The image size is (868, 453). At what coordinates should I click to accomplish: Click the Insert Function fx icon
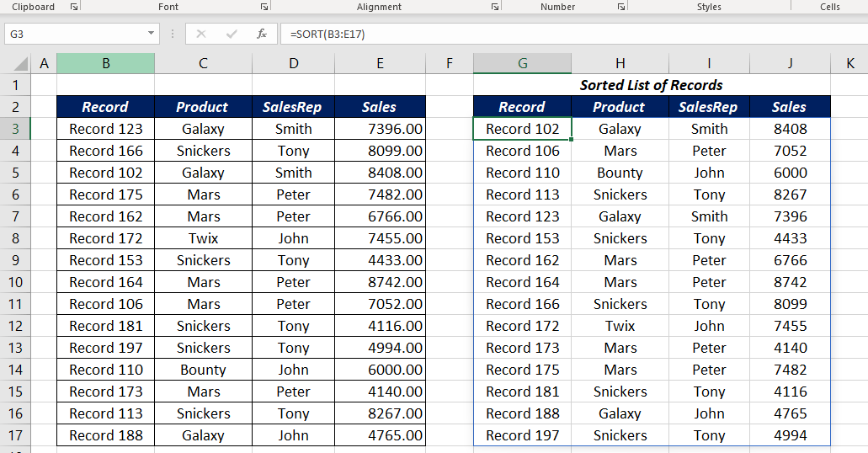[262, 34]
